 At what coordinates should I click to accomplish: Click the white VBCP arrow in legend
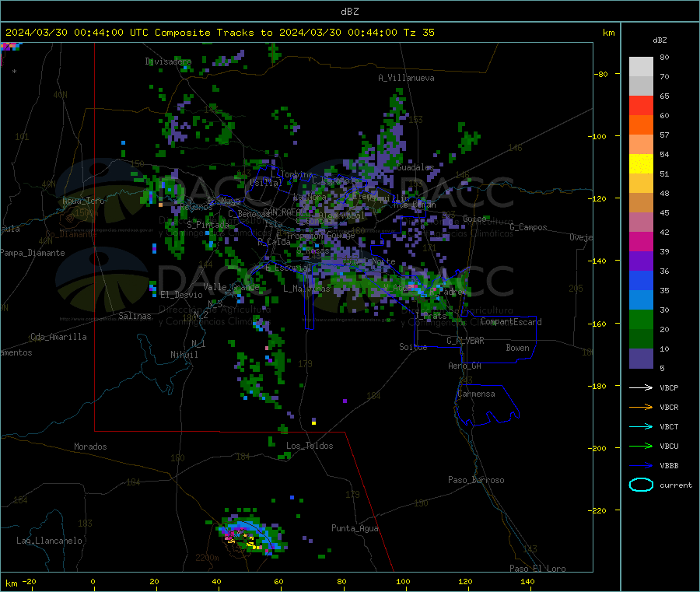pos(641,387)
